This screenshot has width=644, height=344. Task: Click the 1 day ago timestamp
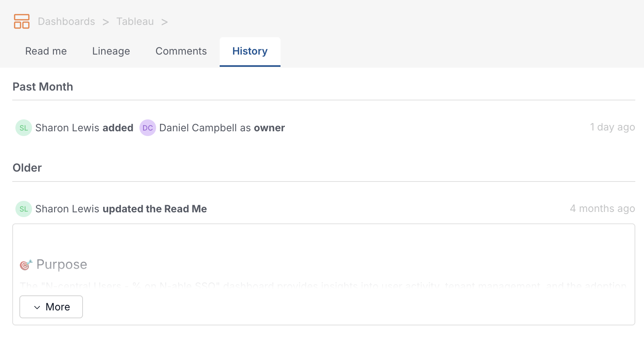tap(612, 127)
